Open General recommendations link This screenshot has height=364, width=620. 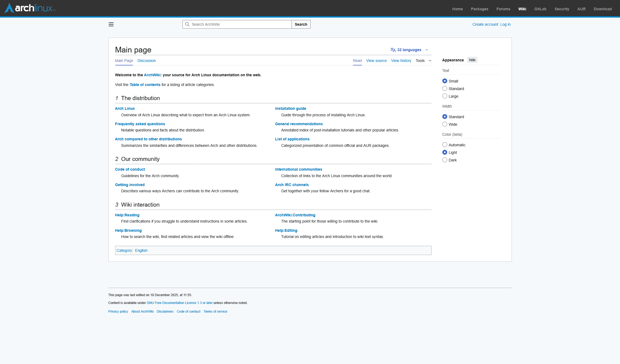(299, 124)
